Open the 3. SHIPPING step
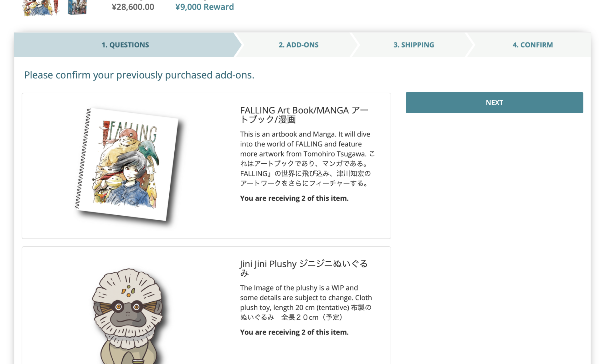Viewport: 601px width, 364px height. coord(414,45)
